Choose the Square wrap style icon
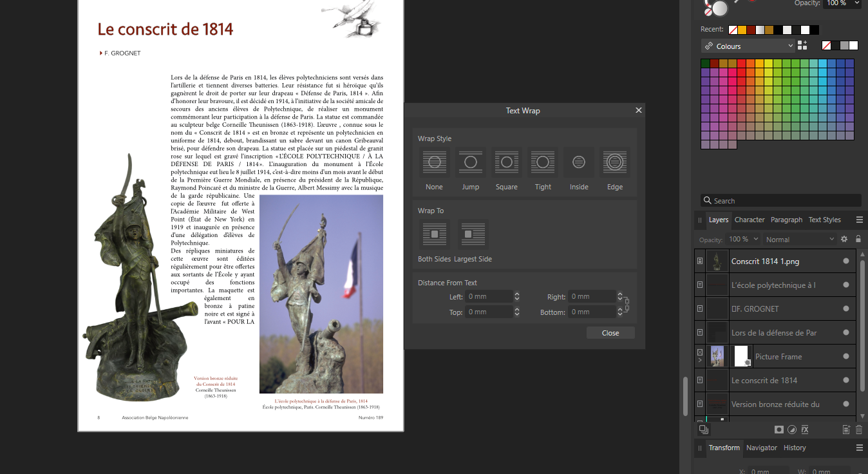The height and width of the screenshot is (474, 868). (x=507, y=162)
